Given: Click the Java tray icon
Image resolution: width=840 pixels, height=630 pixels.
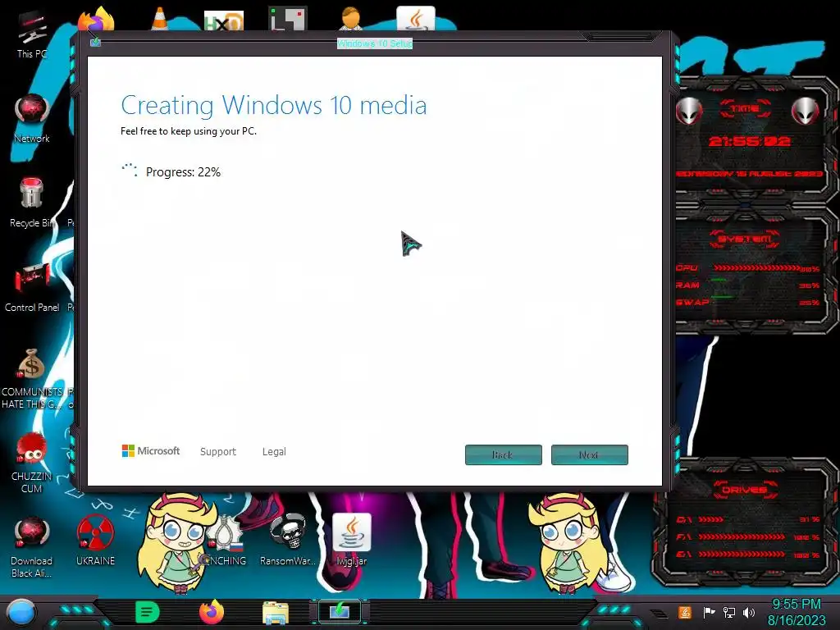Looking at the screenshot, I should point(685,612).
